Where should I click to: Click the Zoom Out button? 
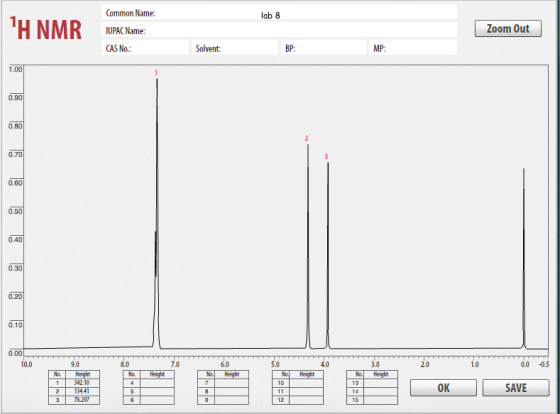508,29
